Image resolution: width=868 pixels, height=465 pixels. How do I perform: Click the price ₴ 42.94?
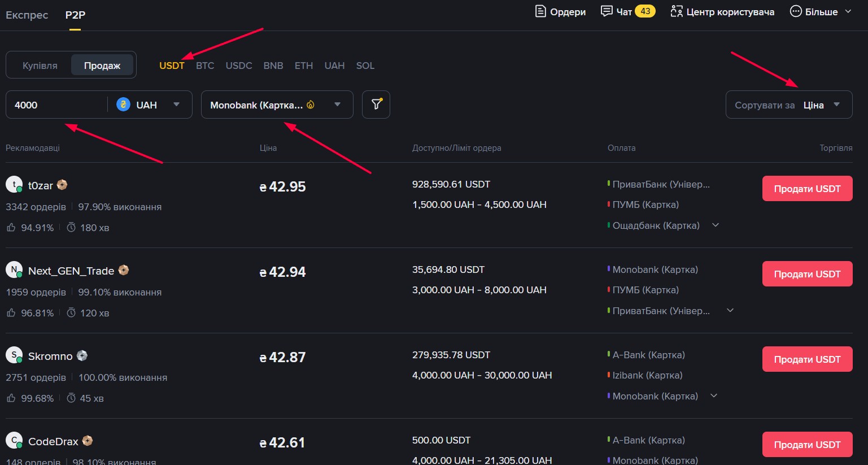pos(282,272)
